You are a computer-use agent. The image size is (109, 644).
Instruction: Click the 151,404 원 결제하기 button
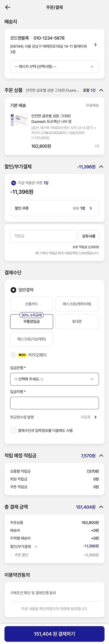(x=54, y=634)
